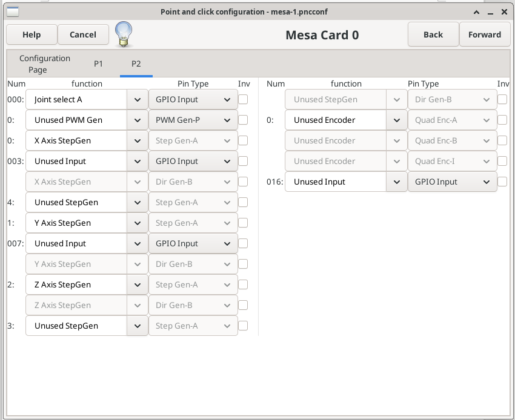Viewport: 515px width, 420px height.
Task: Go to the previous page with Back
Action: coord(433,34)
